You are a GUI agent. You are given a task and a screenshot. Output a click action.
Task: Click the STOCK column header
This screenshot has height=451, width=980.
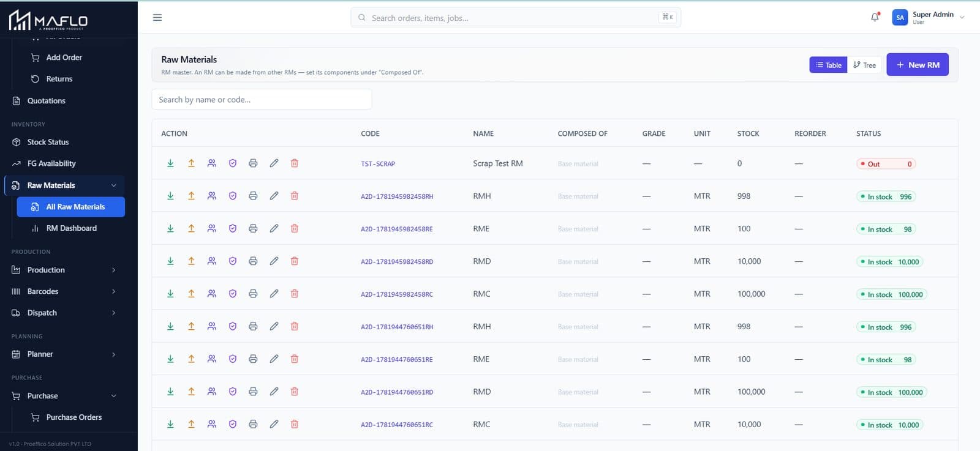pyautogui.click(x=748, y=133)
